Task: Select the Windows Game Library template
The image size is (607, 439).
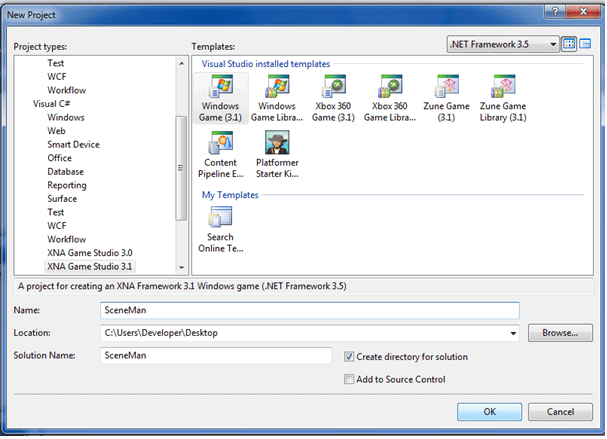Action: 277,99
